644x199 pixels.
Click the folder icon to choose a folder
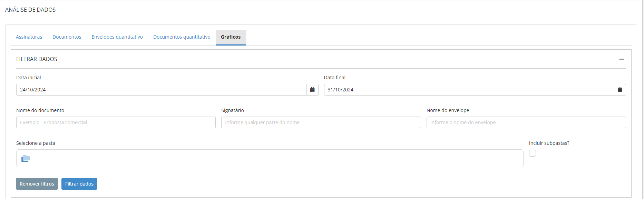pos(26,158)
